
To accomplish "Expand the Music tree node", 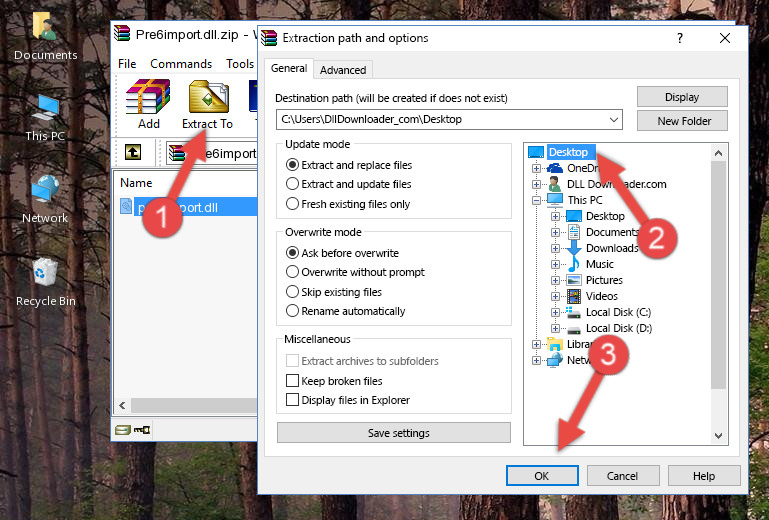I will tap(555, 265).
